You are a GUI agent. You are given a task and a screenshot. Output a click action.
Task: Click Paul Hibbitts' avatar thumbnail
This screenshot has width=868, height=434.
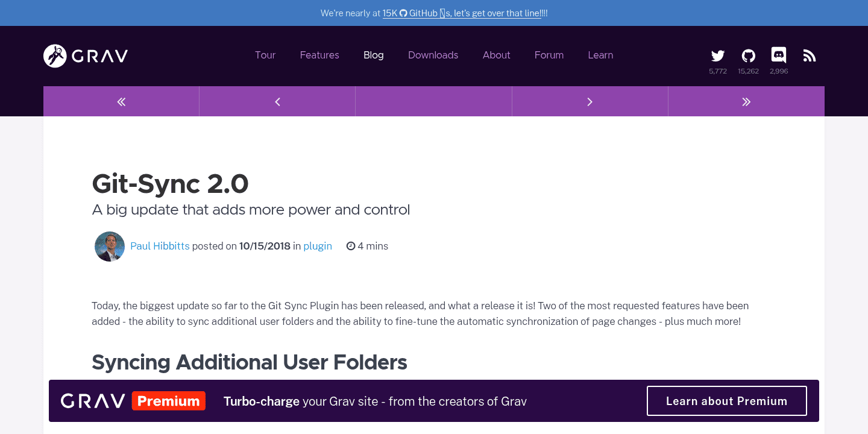pyautogui.click(x=110, y=246)
